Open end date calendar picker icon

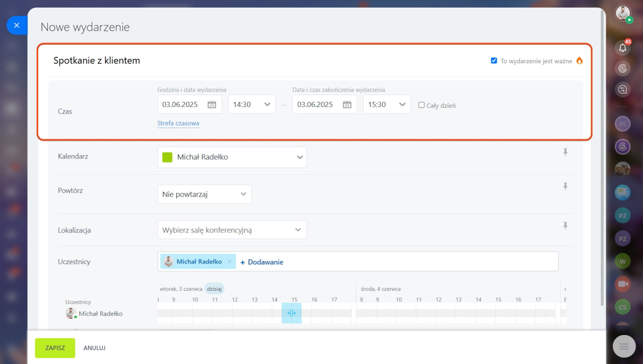(x=347, y=104)
